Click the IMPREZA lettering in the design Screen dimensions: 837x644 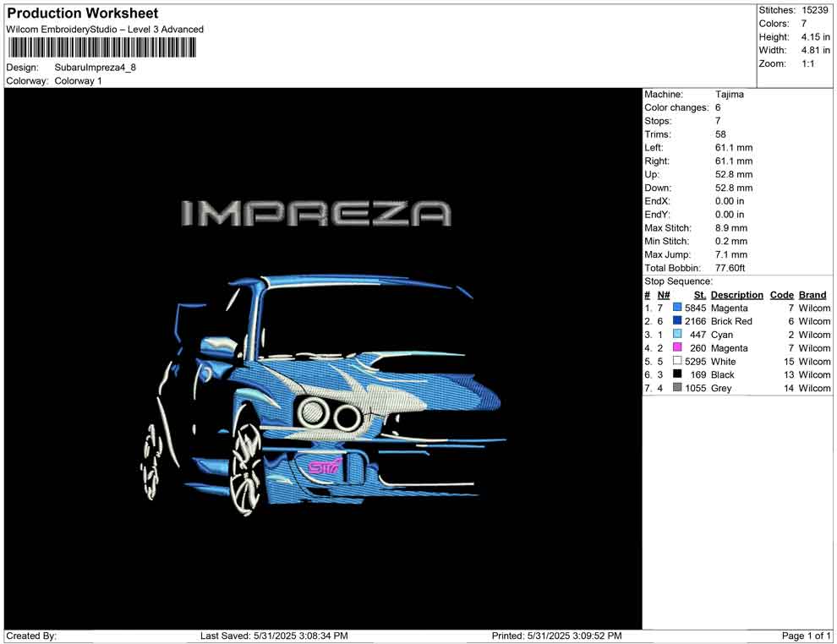[316, 214]
